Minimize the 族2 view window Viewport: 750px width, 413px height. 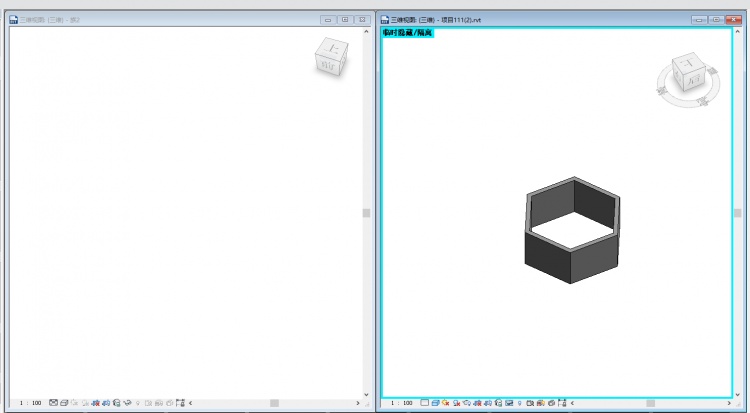click(328, 20)
